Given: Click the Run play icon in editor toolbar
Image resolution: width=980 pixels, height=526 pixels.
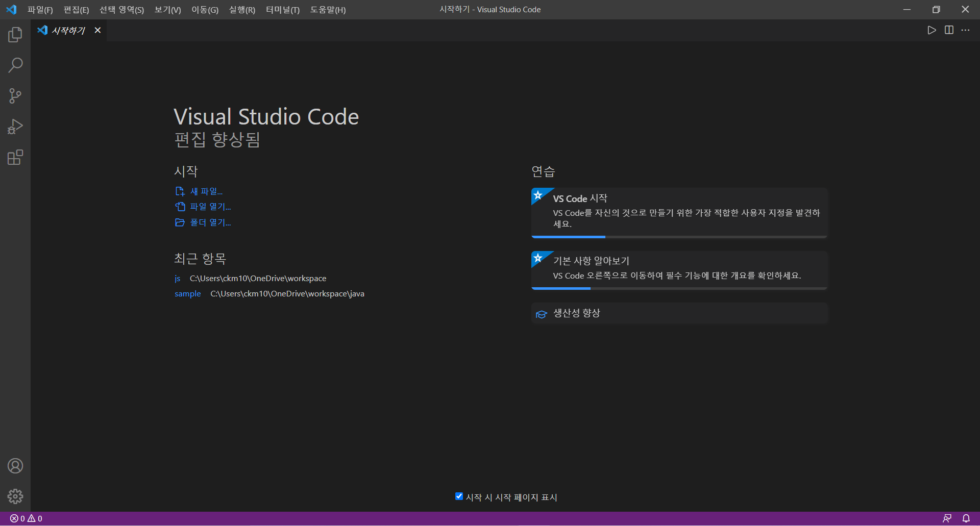Looking at the screenshot, I should (932, 30).
